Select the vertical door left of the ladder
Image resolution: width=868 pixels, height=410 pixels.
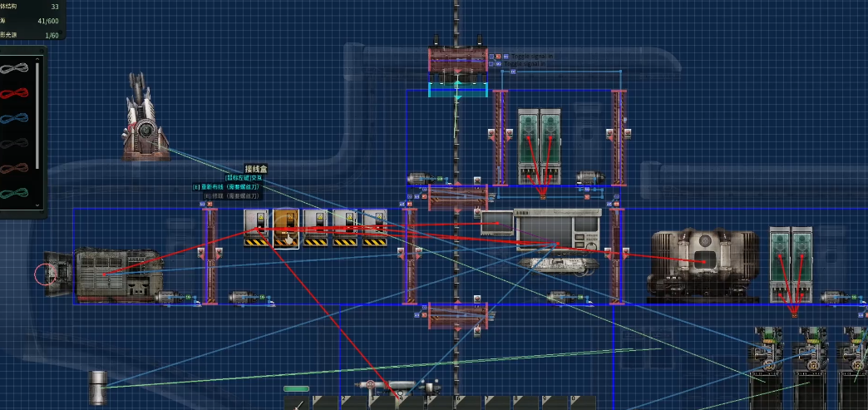[410, 256]
